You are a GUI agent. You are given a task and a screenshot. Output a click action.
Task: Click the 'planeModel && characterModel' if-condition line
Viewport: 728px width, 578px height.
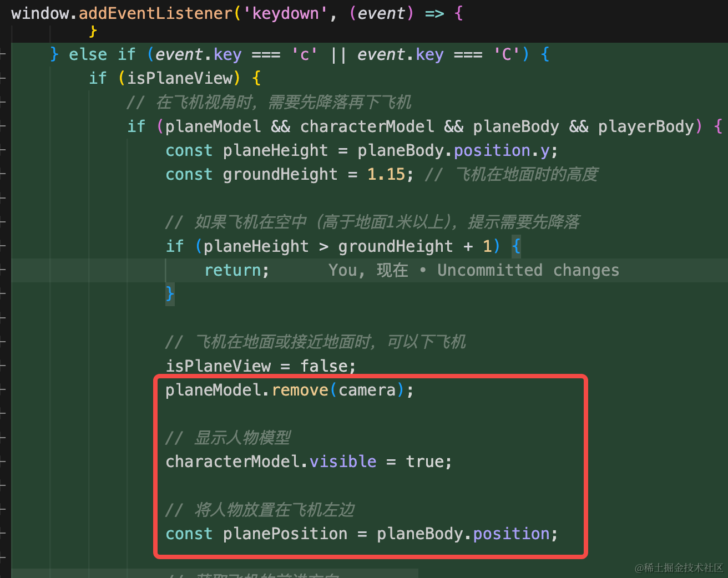point(425,126)
